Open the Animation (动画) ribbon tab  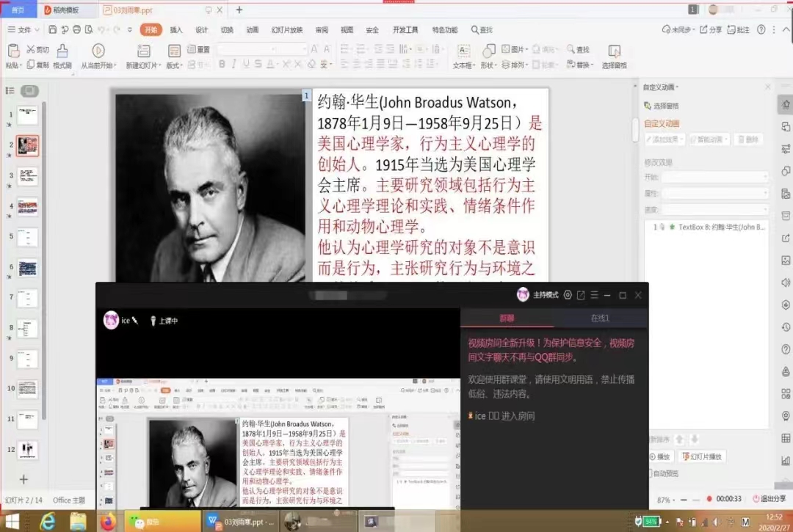[252, 30]
